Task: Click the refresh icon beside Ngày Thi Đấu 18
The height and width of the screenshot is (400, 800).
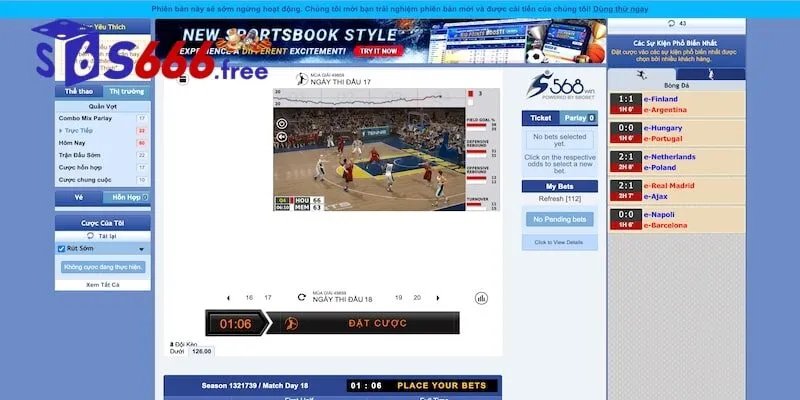Action: click(302, 297)
